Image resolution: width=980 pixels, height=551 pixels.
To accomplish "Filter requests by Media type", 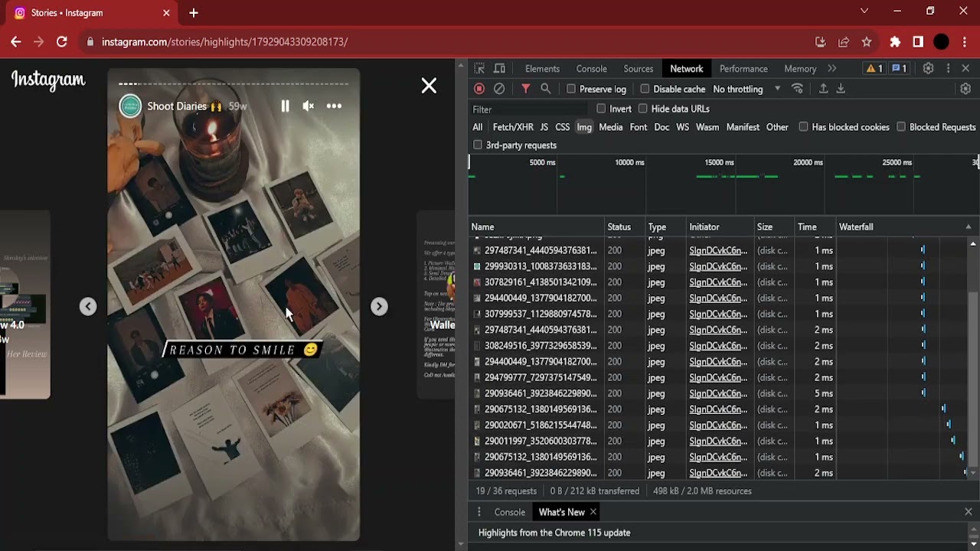I will coord(610,127).
